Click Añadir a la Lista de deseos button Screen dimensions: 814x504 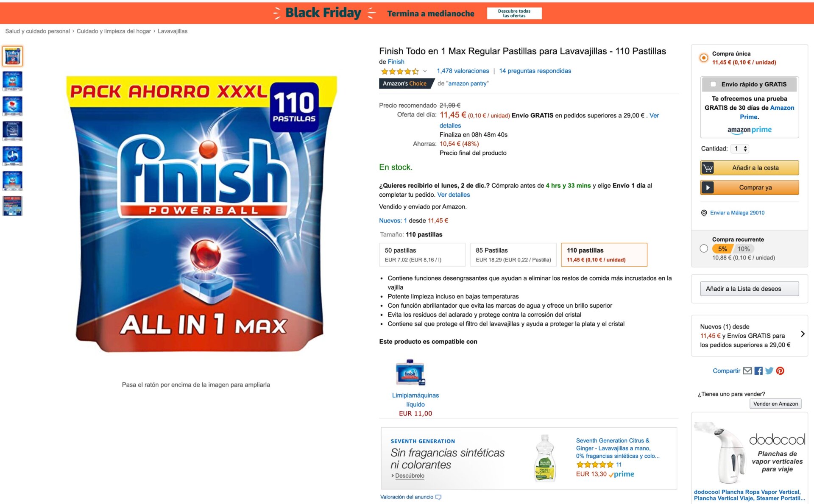point(749,289)
